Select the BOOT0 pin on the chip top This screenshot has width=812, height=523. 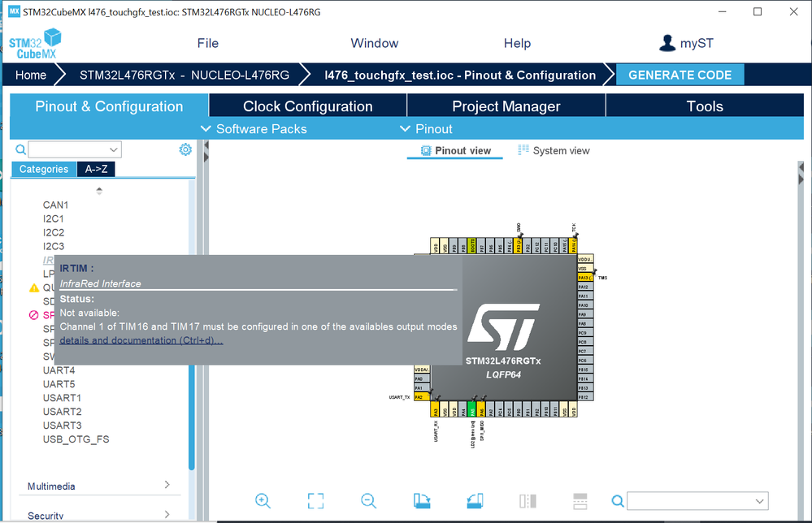(x=471, y=246)
